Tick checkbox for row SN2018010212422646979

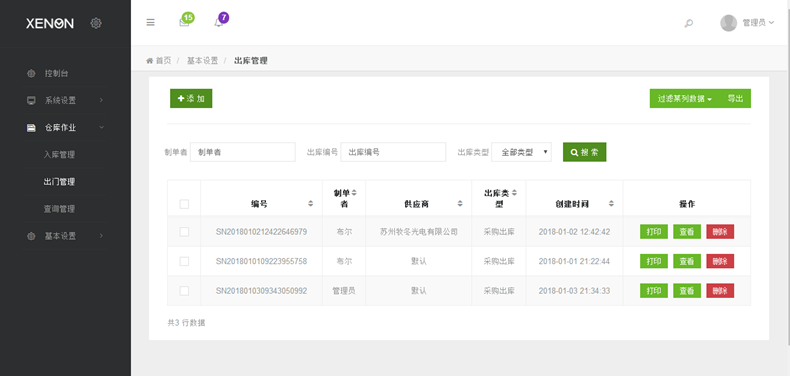pos(184,232)
